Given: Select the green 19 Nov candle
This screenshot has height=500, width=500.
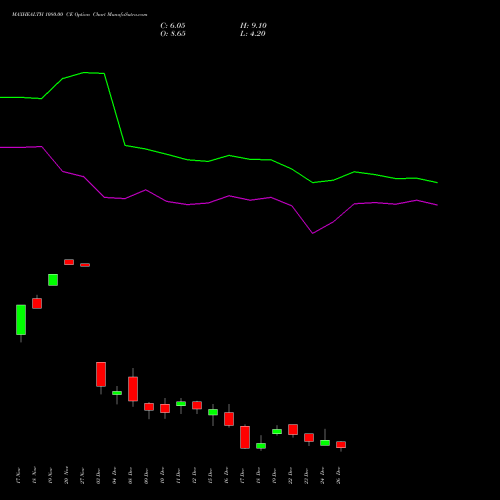Looking at the screenshot, I should [x=53, y=280].
